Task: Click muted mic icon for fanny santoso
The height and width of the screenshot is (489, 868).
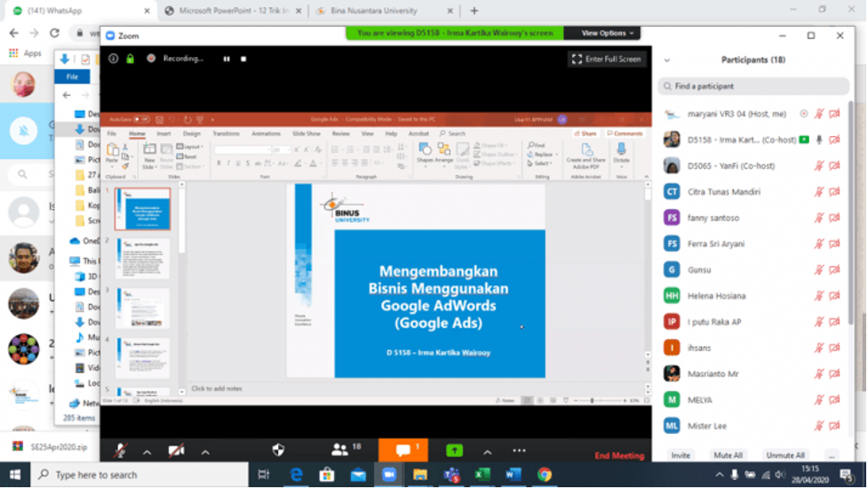Action: click(x=819, y=218)
